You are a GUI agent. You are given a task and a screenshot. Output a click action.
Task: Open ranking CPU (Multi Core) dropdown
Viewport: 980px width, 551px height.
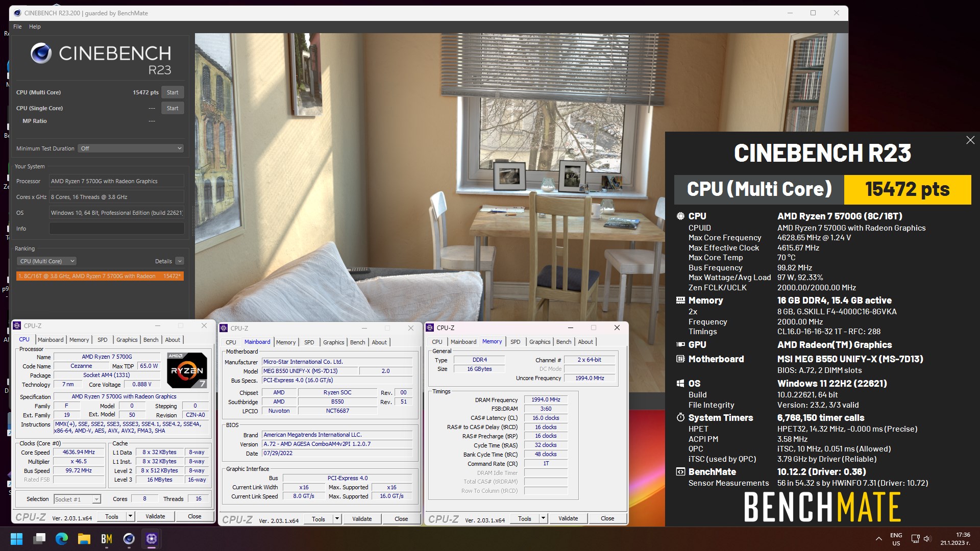[x=46, y=261]
